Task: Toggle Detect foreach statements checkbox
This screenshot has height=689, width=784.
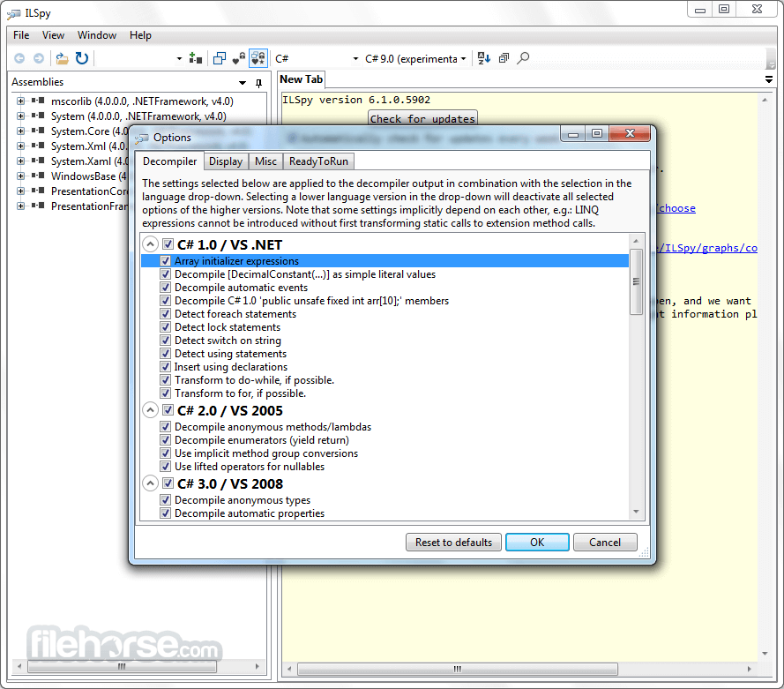Action: (166, 314)
